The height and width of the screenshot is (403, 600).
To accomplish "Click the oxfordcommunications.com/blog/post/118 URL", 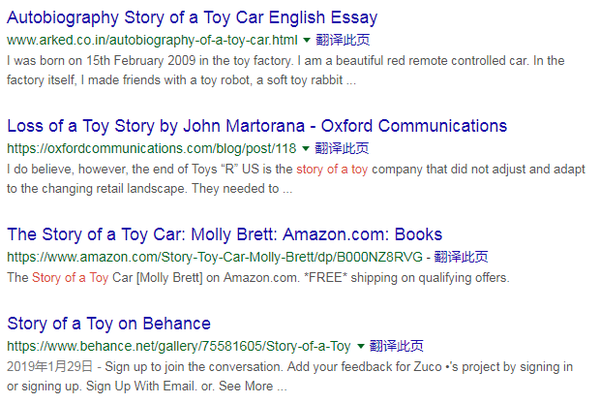I will tap(152, 148).
